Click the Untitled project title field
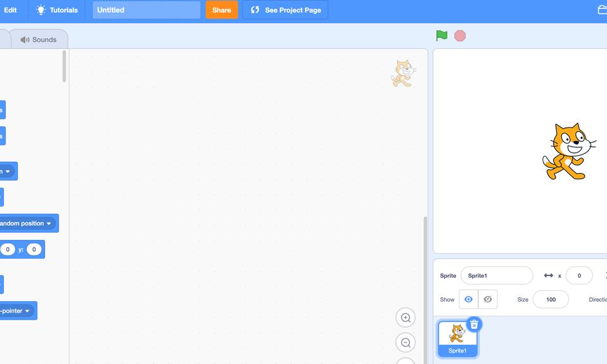Image resolution: width=607 pixels, height=364 pixels. [x=147, y=10]
